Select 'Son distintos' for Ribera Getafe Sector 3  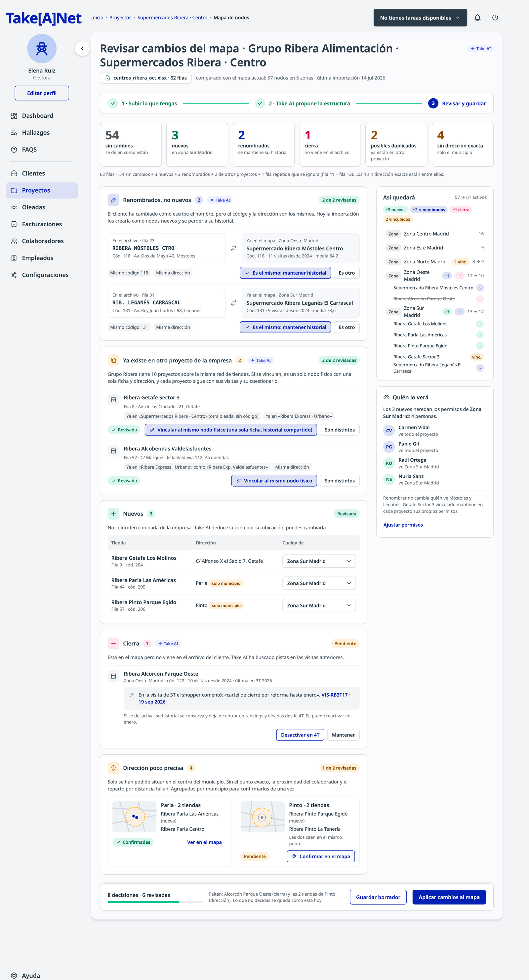click(x=339, y=430)
